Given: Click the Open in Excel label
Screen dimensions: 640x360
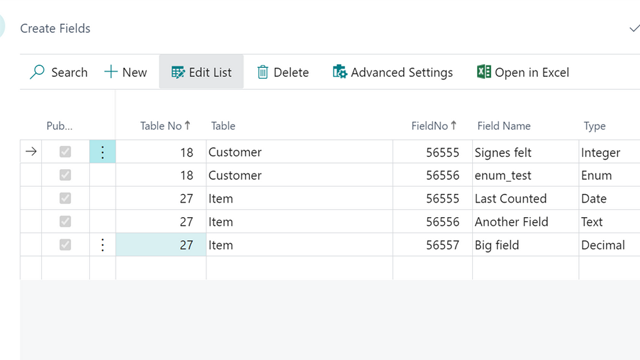Looking at the screenshot, I should click(x=532, y=72).
